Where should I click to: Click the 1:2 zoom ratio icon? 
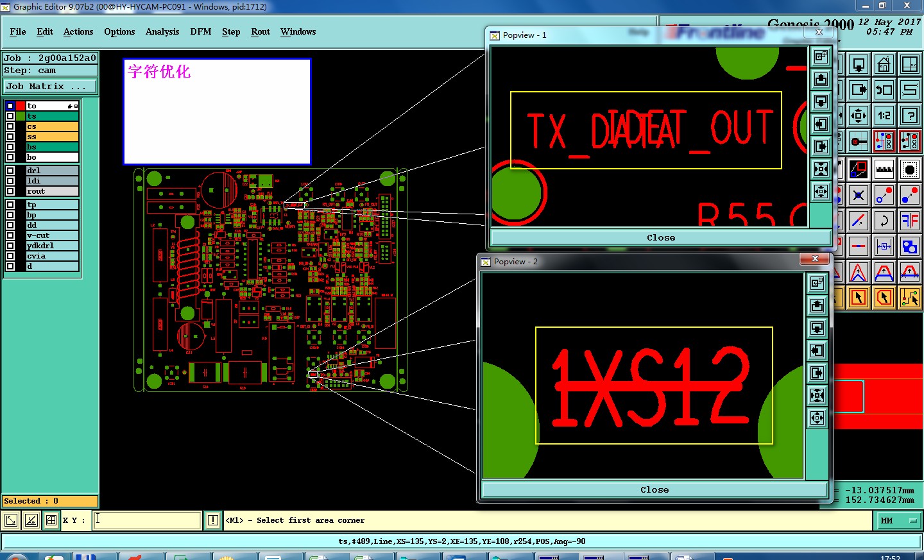click(x=884, y=115)
